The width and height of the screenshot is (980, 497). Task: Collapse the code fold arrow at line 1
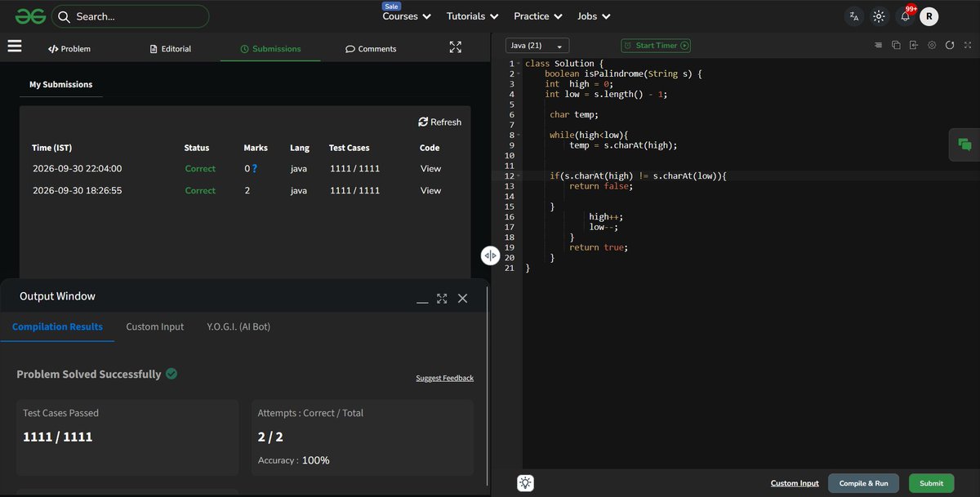coord(519,64)
